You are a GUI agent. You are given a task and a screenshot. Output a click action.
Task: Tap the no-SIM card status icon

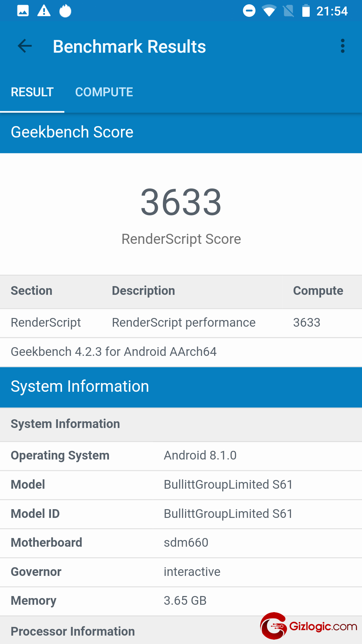(288, 11)
